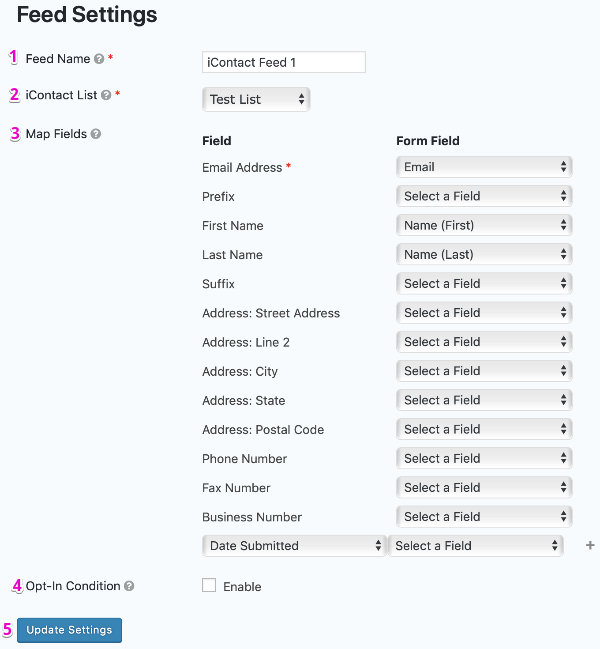Open dropdown beside Date Submitted selector
Image resolution: width=600 pixels, height=649 pixels.
point(475,546)
